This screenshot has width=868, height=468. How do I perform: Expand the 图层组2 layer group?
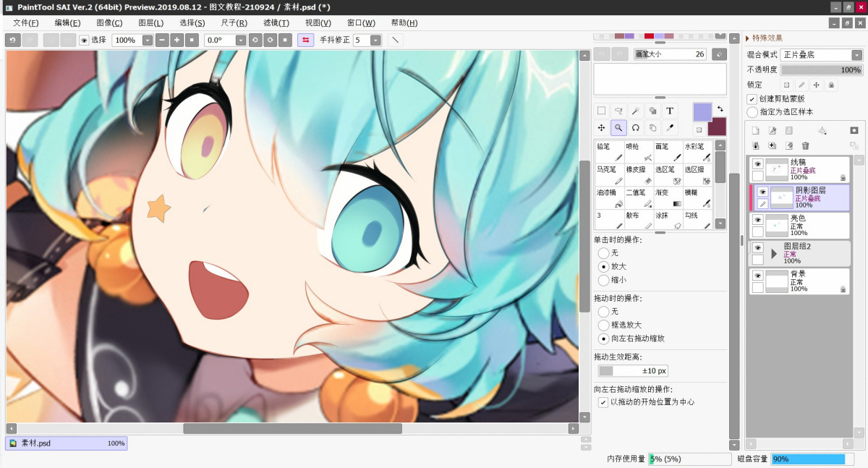[774, 254]
